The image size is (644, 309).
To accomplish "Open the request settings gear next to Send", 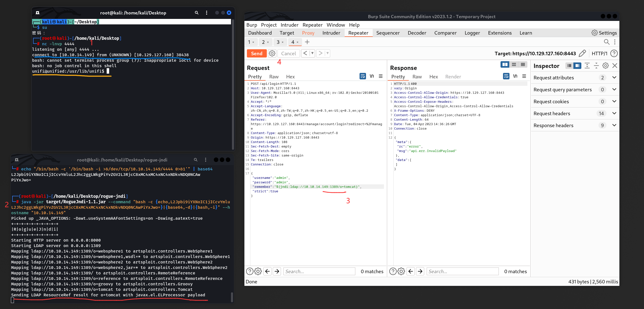I will (272, 53).
